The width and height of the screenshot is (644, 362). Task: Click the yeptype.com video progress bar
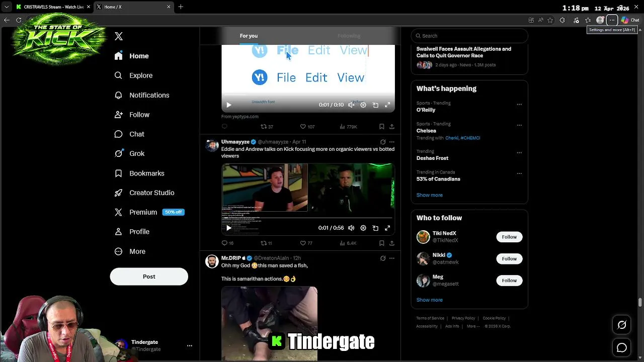pos(308,95)
